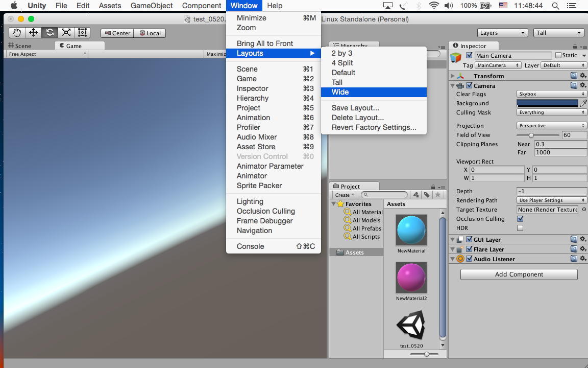Open macOS Spotlight search
The image size is (588, 368).
[555, 6]
